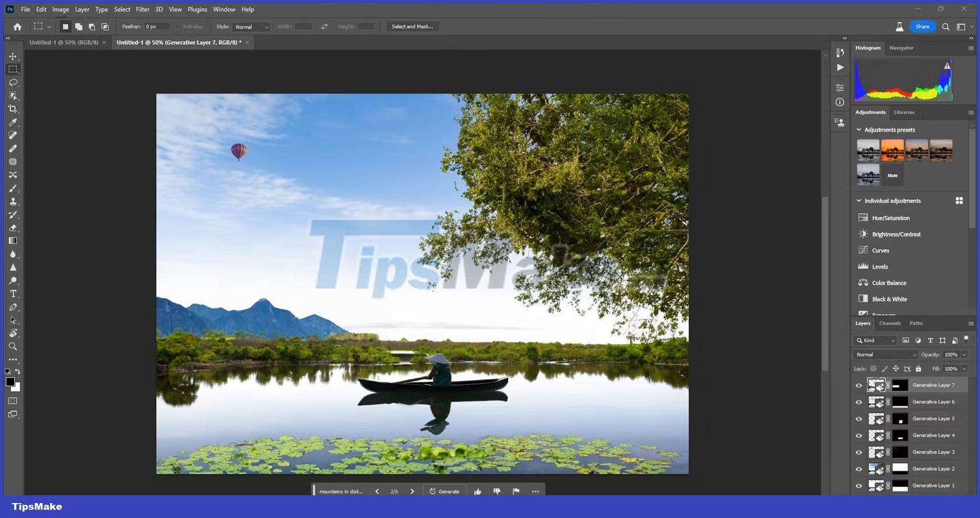Open the layer blending mode dropdown
This screenshot has width=980, height=518.
[885, 354]
